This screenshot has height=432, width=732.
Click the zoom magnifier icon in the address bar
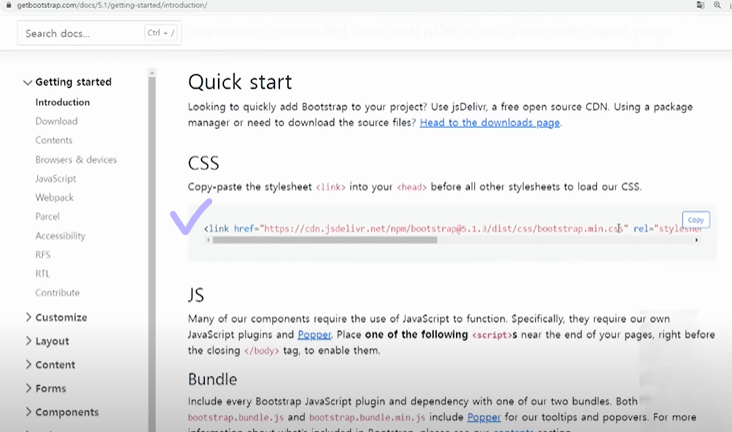coord(717,5)
